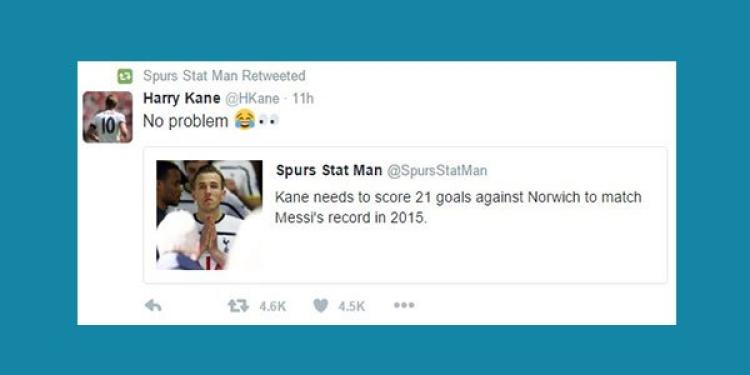Click the 4.6K retweet count
The width and height of the screenshot is (750, 375).
273,306
